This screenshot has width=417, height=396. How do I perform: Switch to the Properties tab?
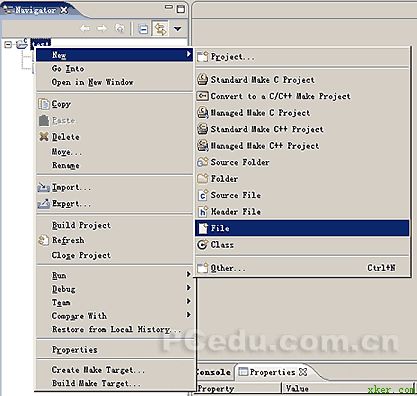[272, 372]
